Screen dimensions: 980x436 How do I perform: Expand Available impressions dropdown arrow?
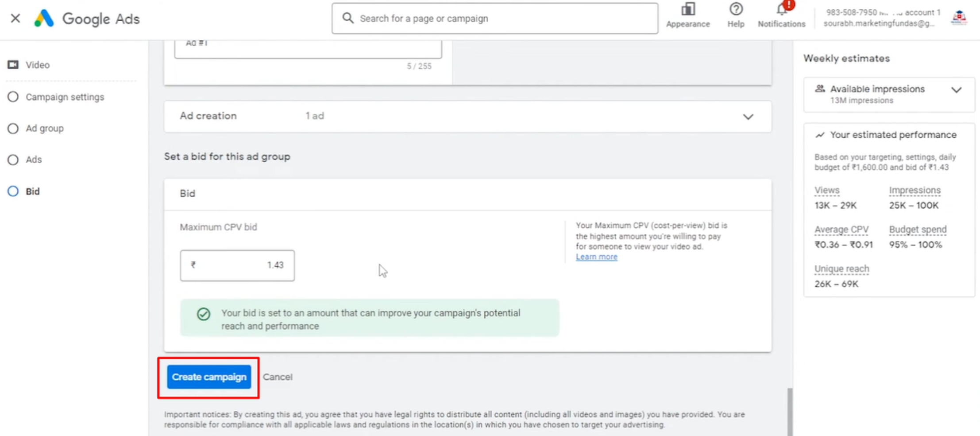click(x=956, y=90)
